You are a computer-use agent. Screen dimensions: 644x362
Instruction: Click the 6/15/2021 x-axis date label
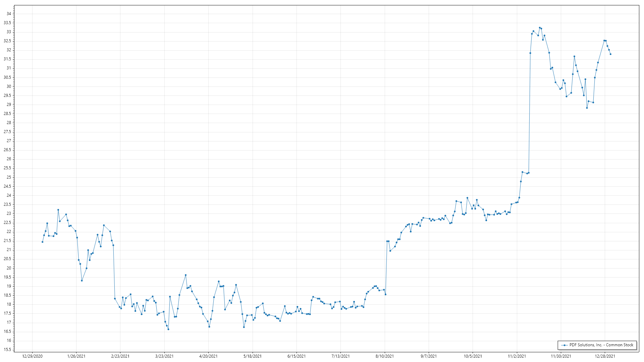(297, 356)
